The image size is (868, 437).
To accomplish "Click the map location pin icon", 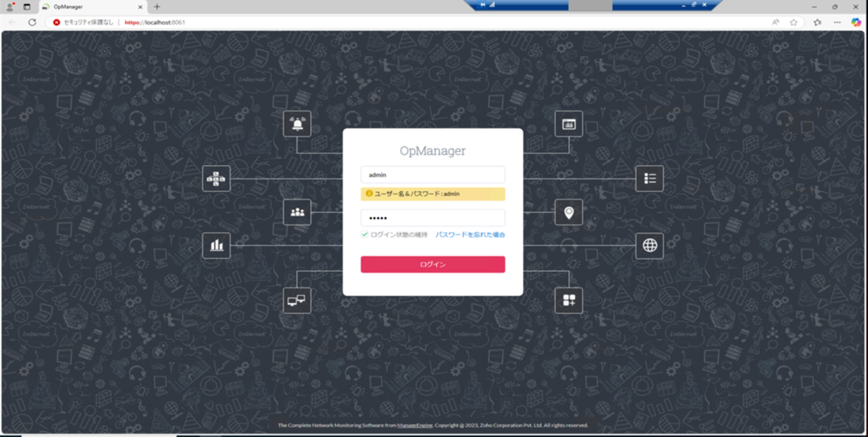I will (x=569, y=212).
